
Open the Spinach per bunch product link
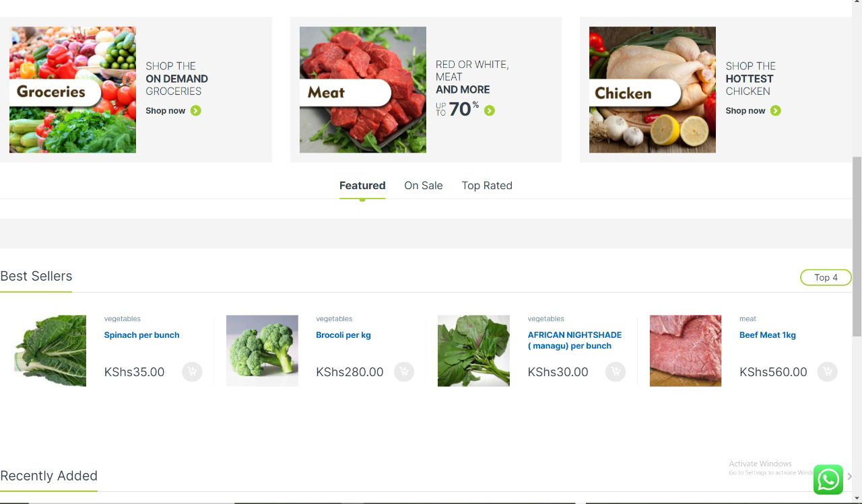(141, 335)
